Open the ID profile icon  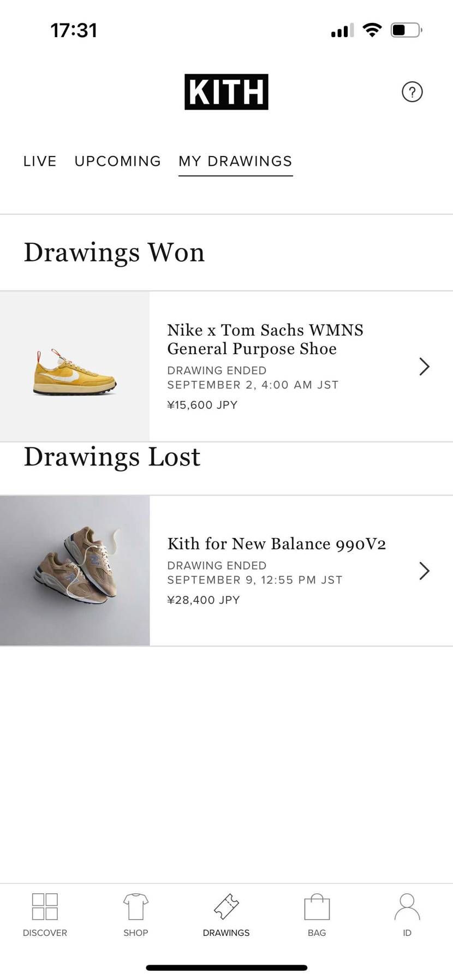tap(407, 907)
